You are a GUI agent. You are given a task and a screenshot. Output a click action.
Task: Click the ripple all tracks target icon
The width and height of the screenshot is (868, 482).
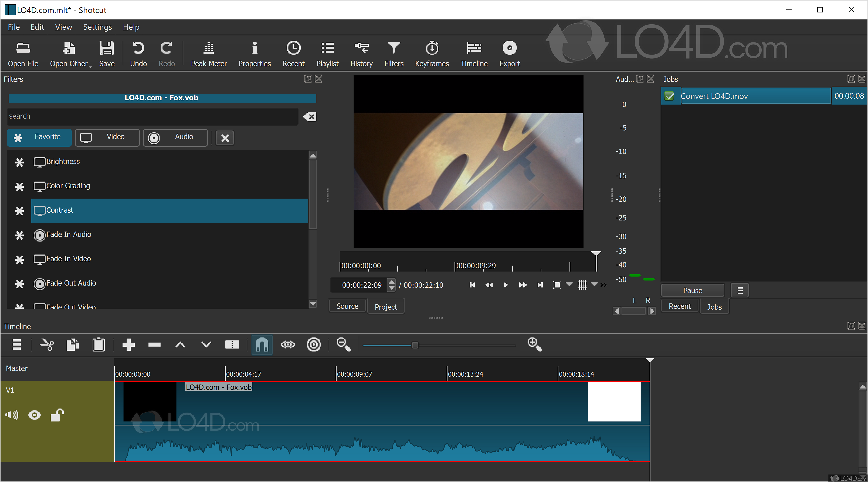(314, 344)
